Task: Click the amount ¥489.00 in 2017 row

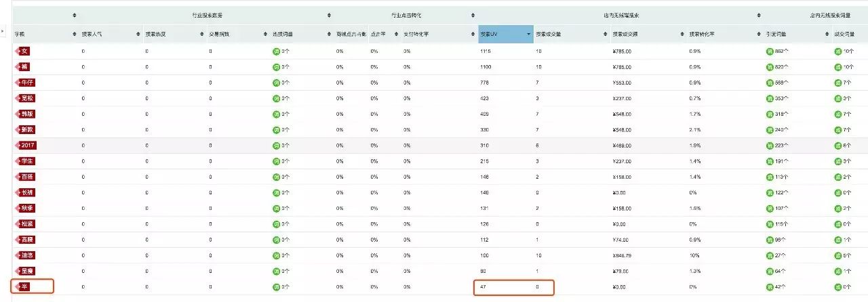Action: (x=622, y=146)
